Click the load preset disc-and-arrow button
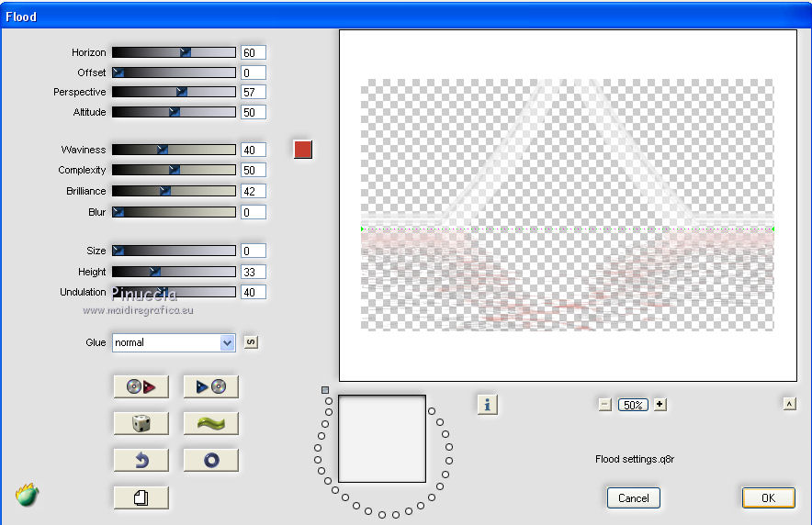Screen dimensions: 812x525 tap(141, 386)
